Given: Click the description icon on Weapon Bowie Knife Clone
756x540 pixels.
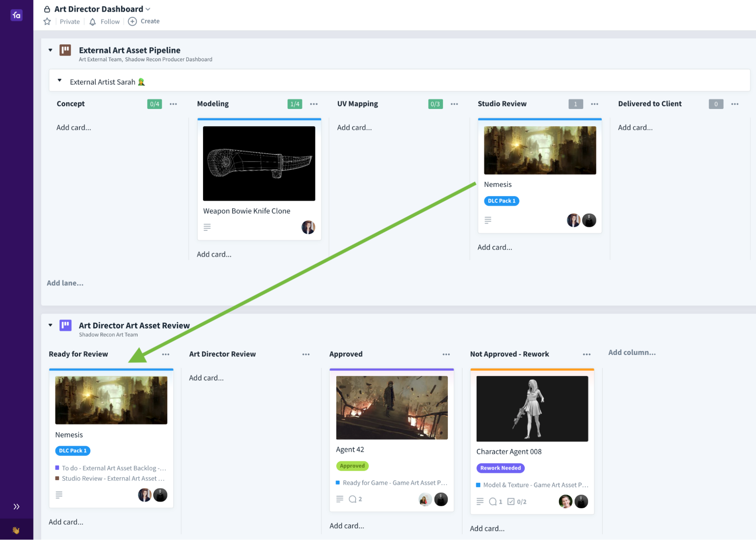Looking at the screenshot, I should coord(207,227).
